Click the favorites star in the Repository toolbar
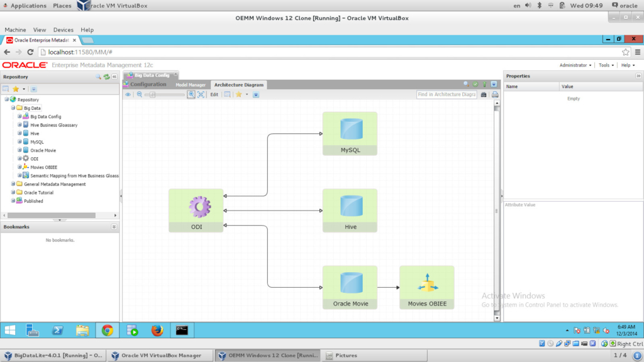 (16, 89)
